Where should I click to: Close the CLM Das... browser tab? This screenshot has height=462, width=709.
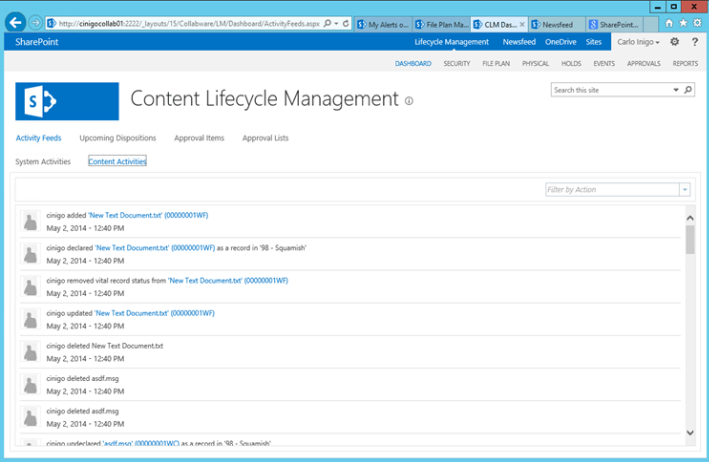522,24
